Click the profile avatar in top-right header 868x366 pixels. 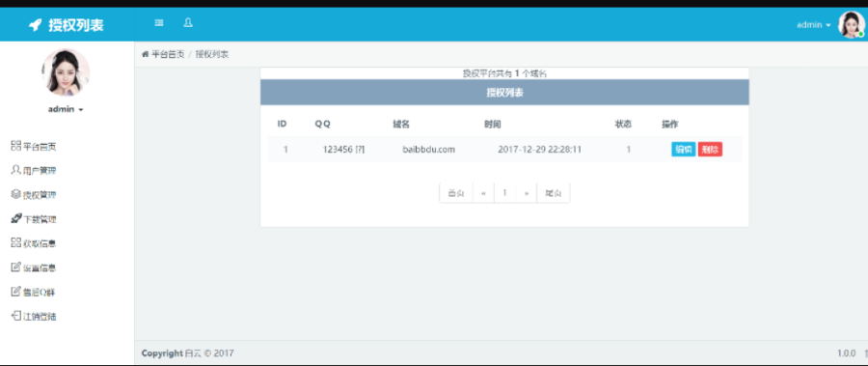[852, 25]
